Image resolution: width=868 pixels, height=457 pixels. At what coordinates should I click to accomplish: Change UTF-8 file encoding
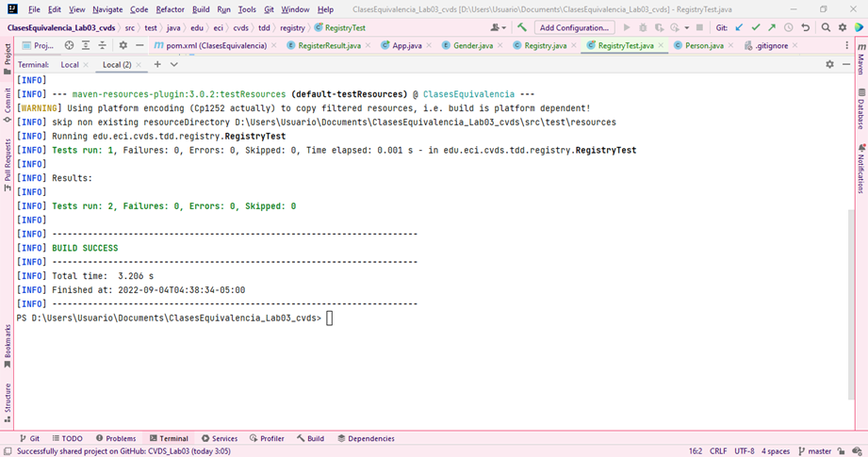pyautogui.click(x=744, y=451)
